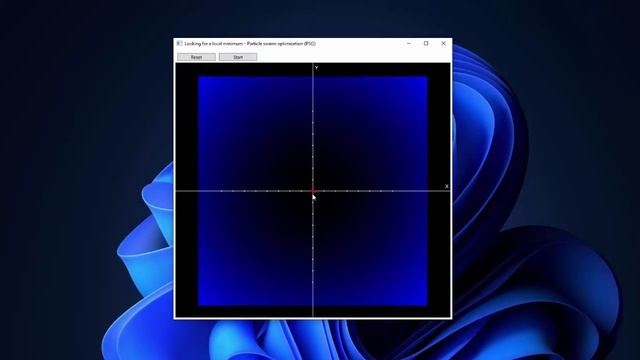The height and width of the screenshot is (360, 640).
Task: Click the window title text
Action: 250,43
